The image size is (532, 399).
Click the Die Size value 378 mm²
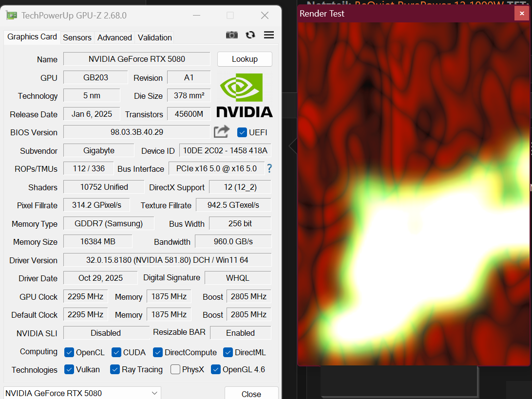pyautogui.click(x=189, y=95)
